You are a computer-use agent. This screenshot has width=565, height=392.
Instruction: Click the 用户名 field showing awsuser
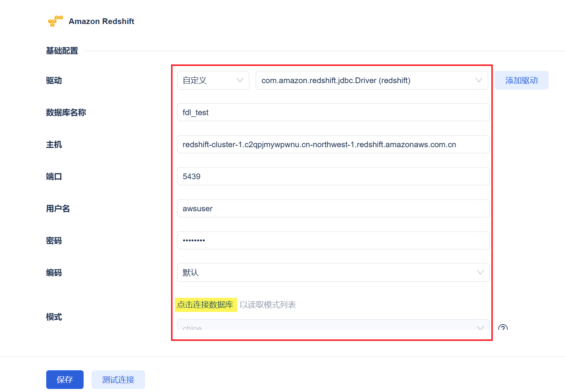pos(333,209)
